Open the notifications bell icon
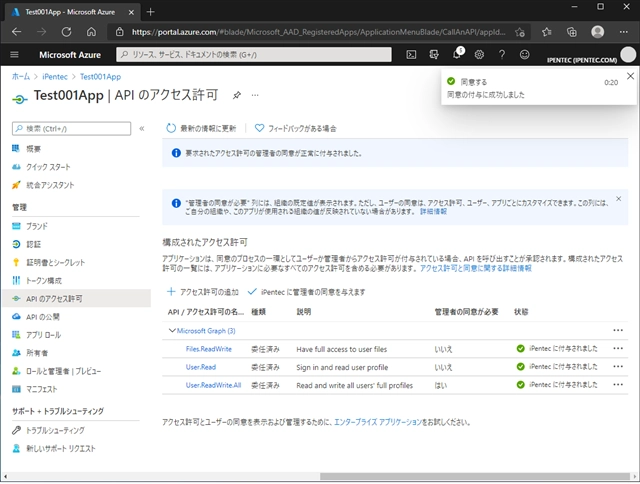 pyautogui.click(x=457, y=54)
